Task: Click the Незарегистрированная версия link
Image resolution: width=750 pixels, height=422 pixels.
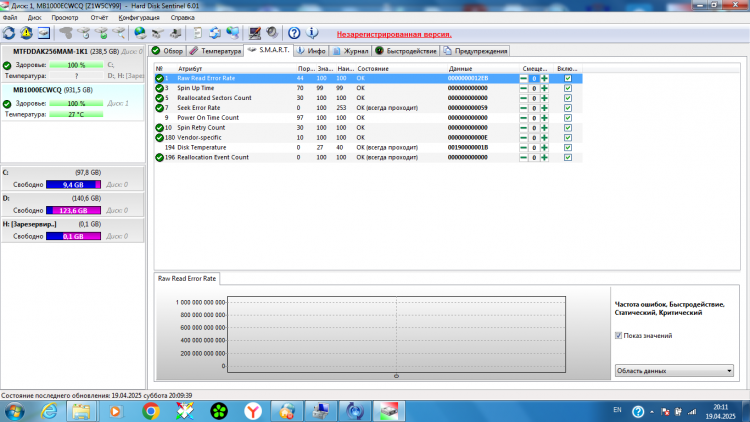Action: [x=394, y=34]
